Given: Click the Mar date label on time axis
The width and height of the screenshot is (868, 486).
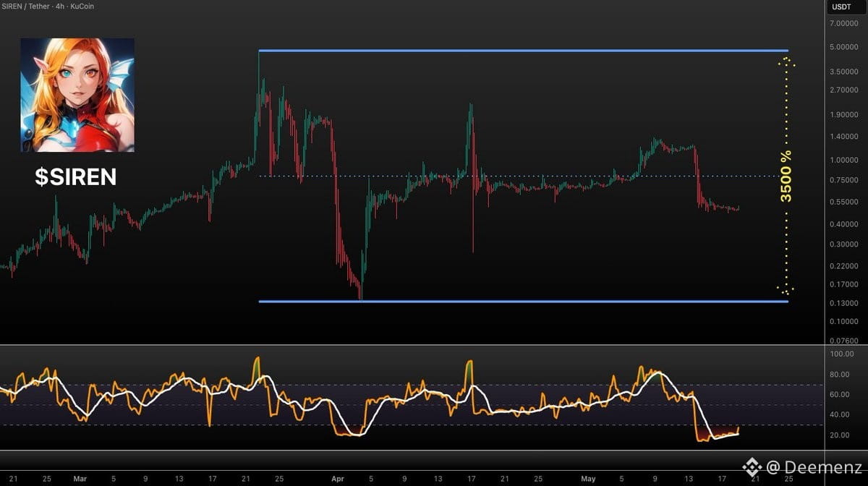Looking at the screenshot, I should (79, 479).
